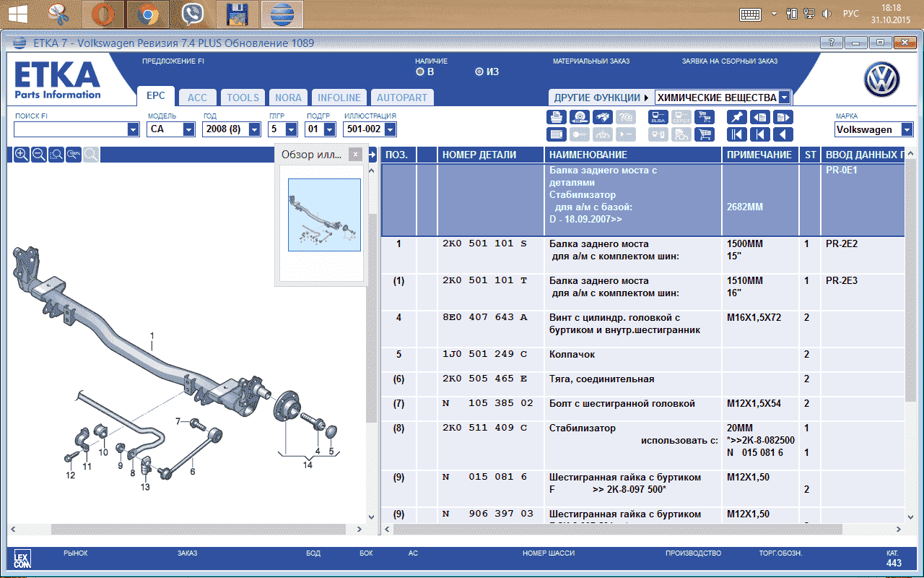Open on-screen keyboard tray icon
Image resolution: width=924 pixels, height=578 pixels.
tap(751, 14)
